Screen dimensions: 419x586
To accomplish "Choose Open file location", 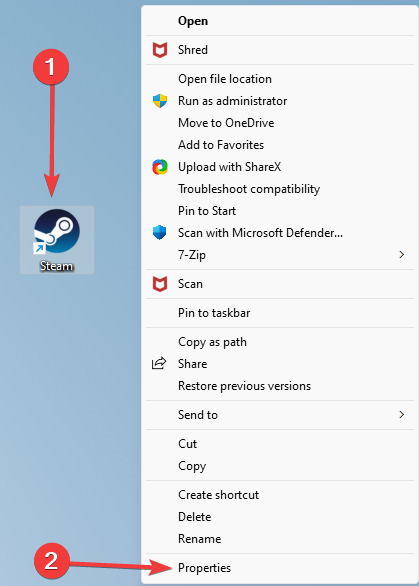I will (x=280, y=79).
